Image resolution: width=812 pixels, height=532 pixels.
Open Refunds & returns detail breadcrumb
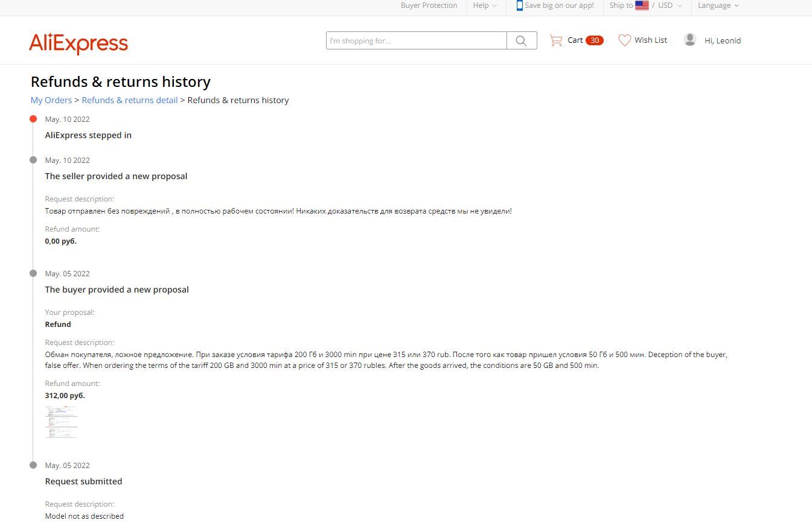[x=130, y=100]
